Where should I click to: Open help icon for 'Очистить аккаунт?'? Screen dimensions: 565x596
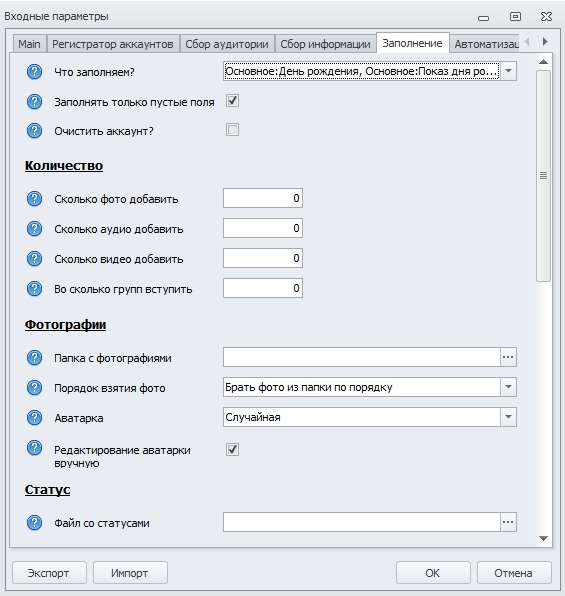click(34, 130)
